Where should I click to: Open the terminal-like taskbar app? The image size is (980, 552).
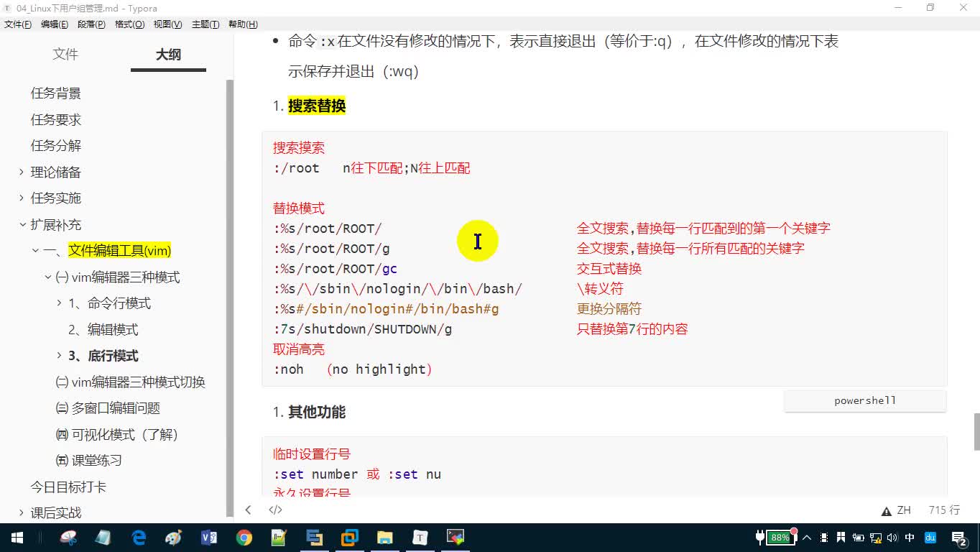click(456, 538)
